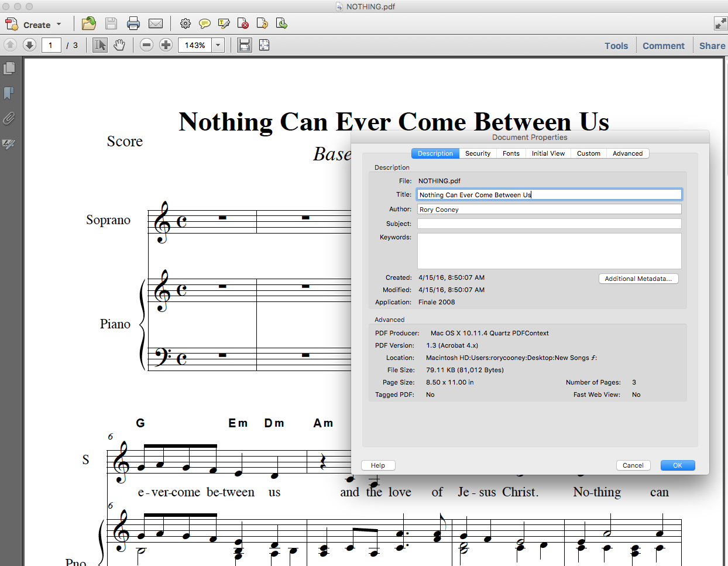Click the Save floppy disk icon
This screenshot has width=728, height=566.
(111, 23)
